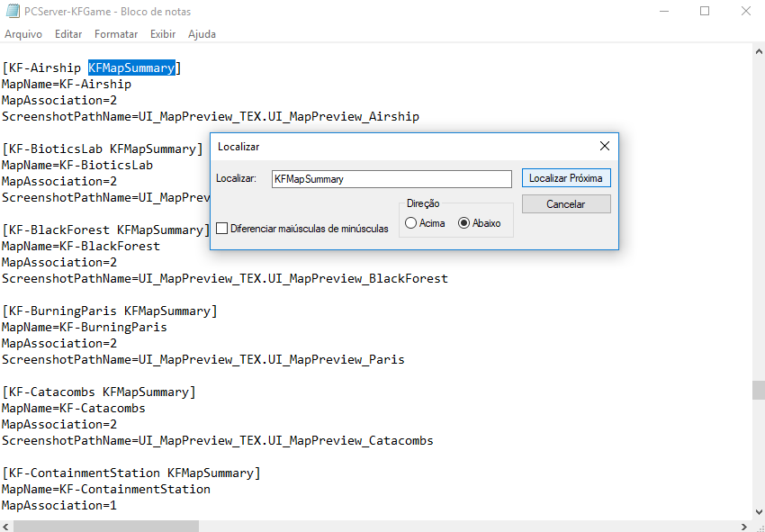
Task: Close the Bloco de notas window
Action: [745, 12]
